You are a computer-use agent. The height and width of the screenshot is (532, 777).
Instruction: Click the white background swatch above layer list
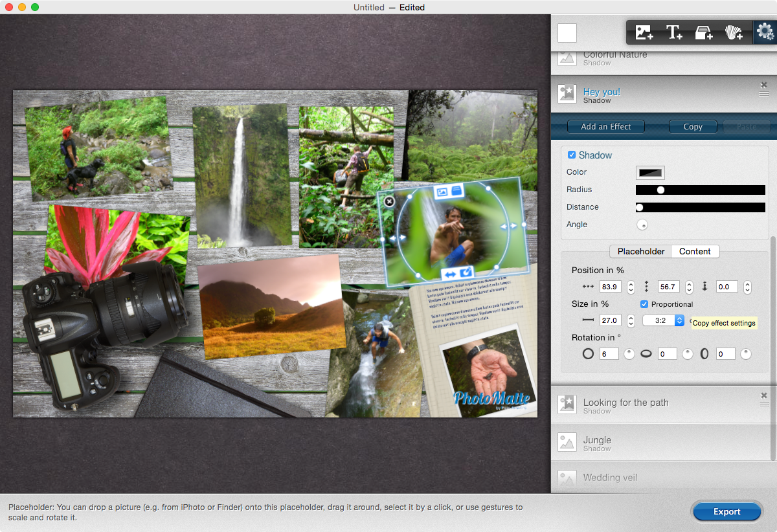[x=567, y=32]
